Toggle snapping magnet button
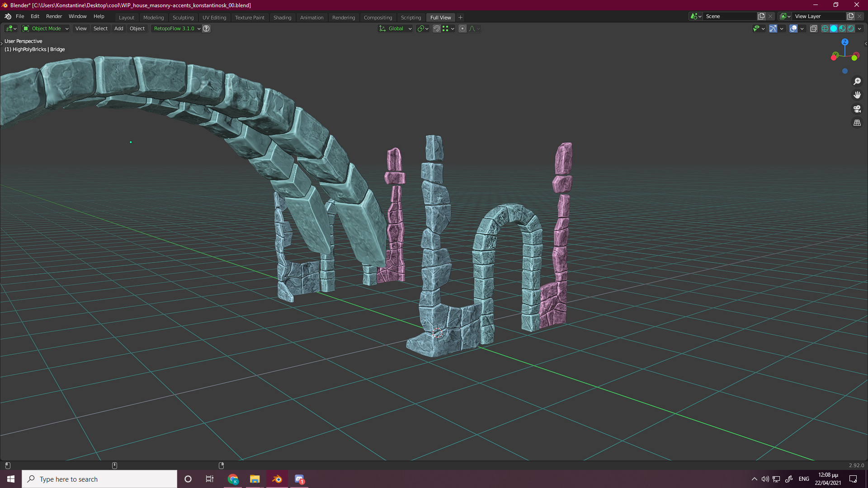This screenshot has width=868, height=488. [437, 28]
